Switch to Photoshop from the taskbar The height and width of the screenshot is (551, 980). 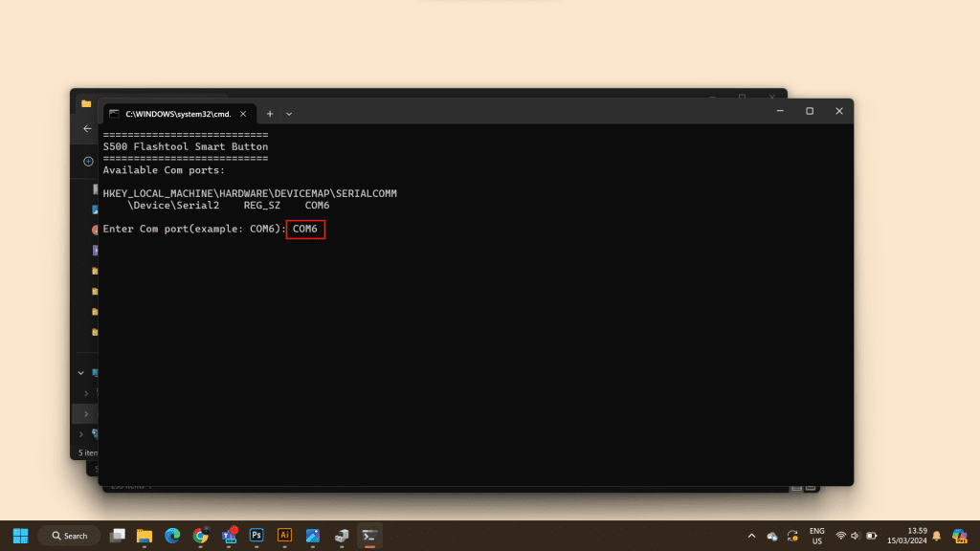256,536
